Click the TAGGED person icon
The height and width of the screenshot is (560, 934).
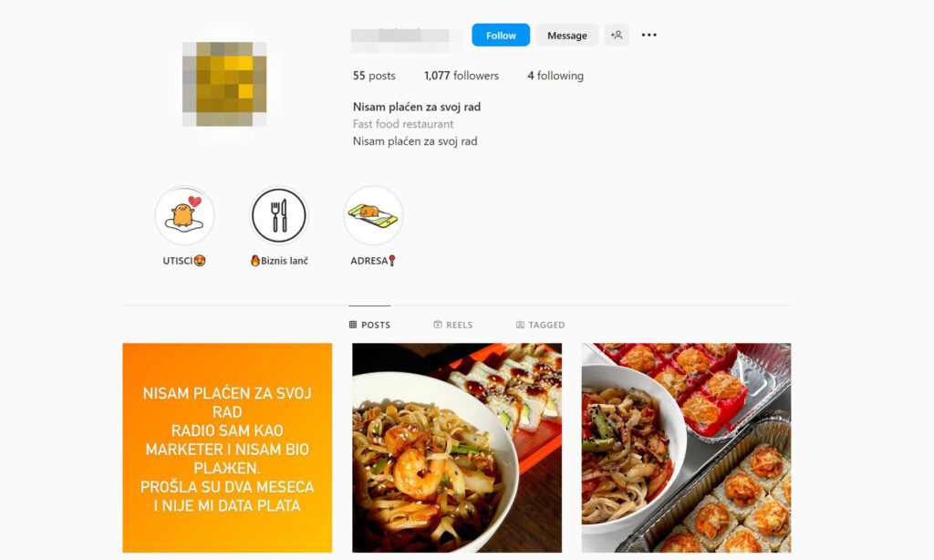point(520,325)
